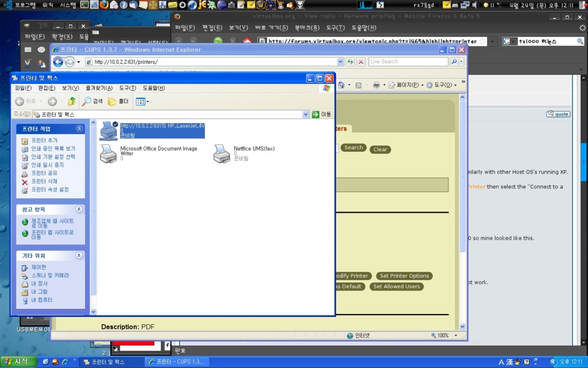
Task: Click the Firefox page vertical scrollbar thumb
Action: [x=583, y=161]
